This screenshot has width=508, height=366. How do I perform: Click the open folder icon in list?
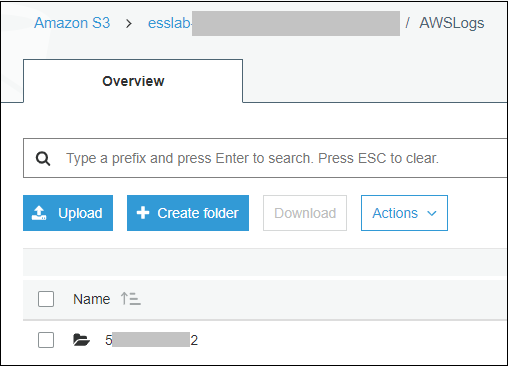81,340
